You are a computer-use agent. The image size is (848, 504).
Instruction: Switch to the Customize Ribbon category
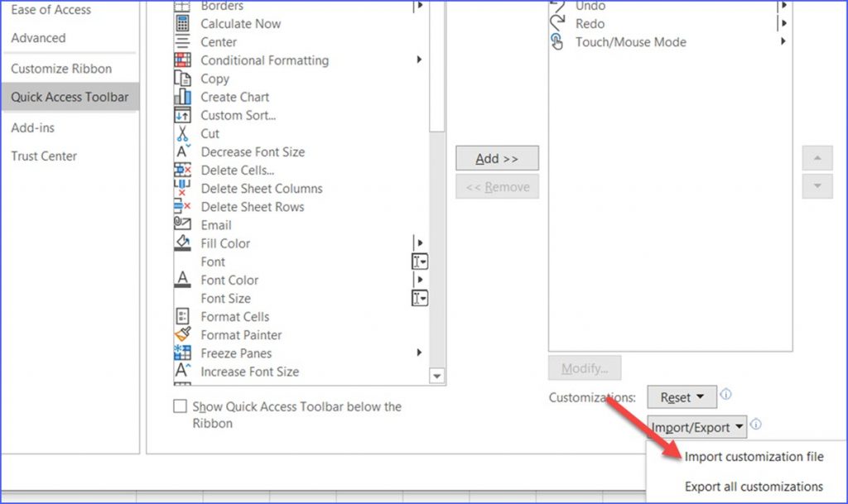[x=61, y=69]
